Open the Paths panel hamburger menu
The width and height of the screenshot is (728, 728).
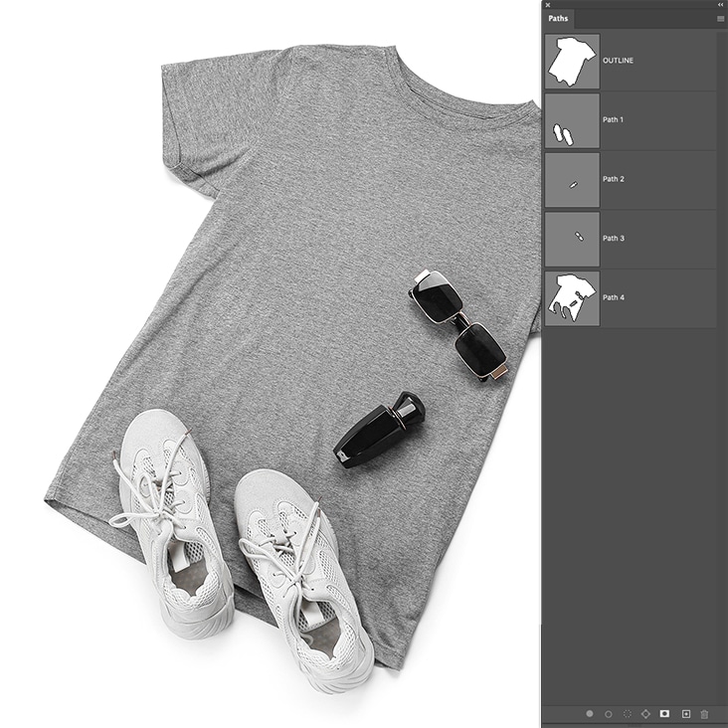(x=720, y=19)
